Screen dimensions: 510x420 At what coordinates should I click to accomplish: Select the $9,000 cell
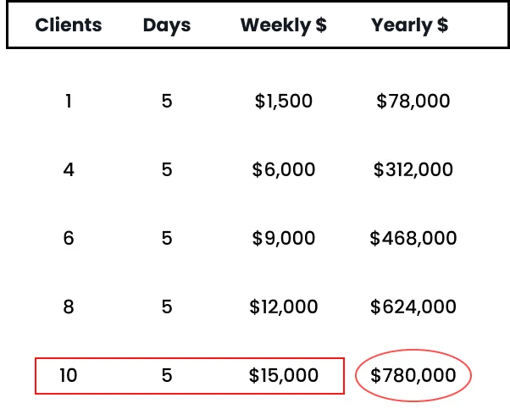283,239
